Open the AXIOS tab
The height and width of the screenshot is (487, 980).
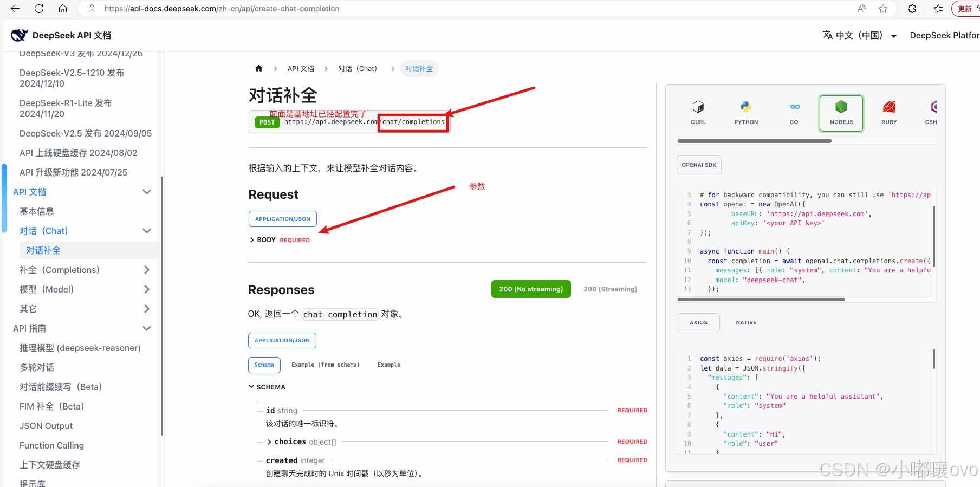click(698, 322)
